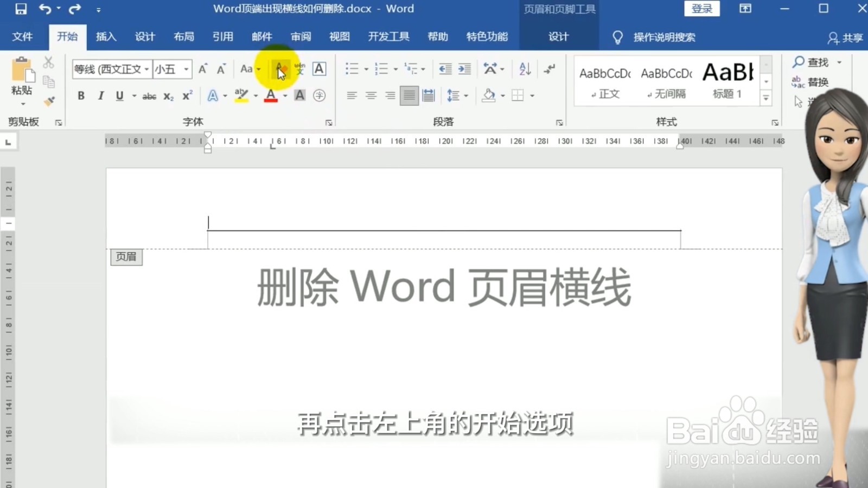The height and width of the screenshot is (488, 868).
Task: Align text left
Action: [x=352, y=96]
